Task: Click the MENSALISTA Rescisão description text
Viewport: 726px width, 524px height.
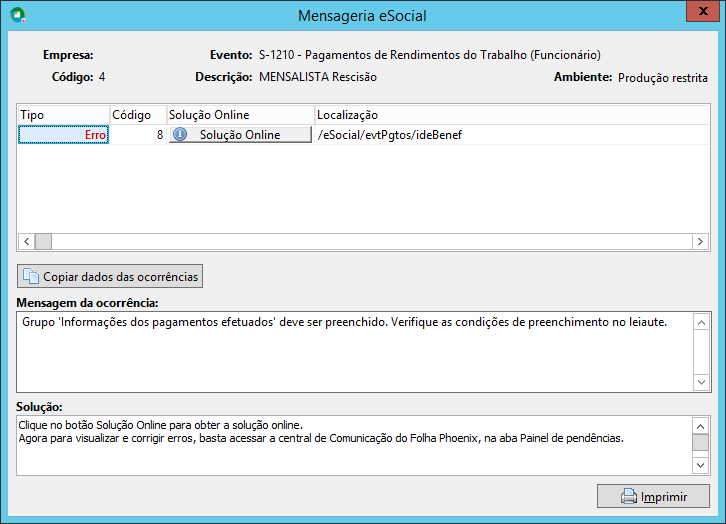Action: [x=318, y=77]
